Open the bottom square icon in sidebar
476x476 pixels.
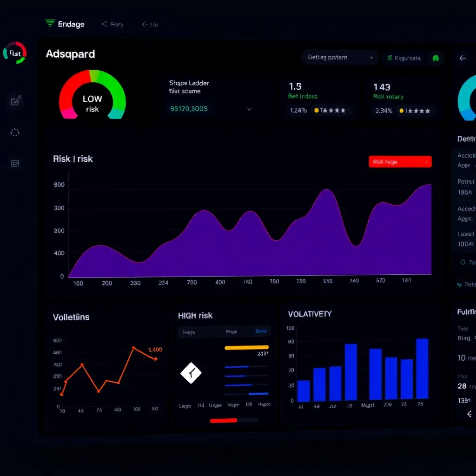pos(15,163)
